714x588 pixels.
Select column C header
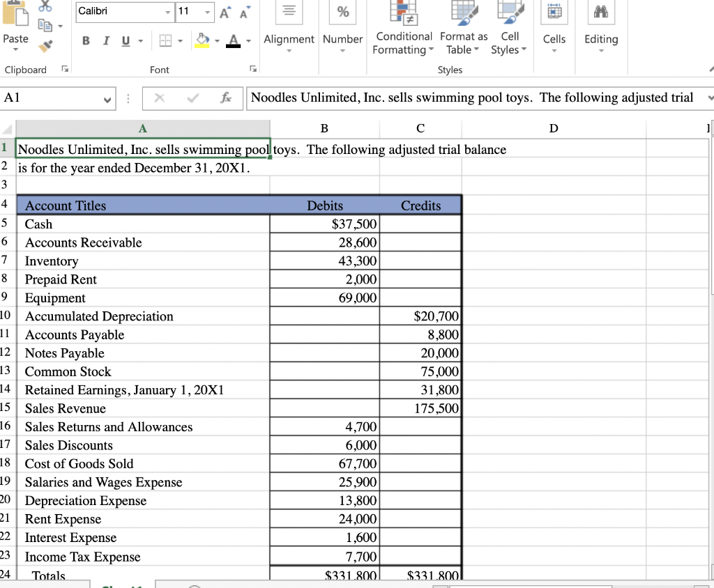click(420, 128)
